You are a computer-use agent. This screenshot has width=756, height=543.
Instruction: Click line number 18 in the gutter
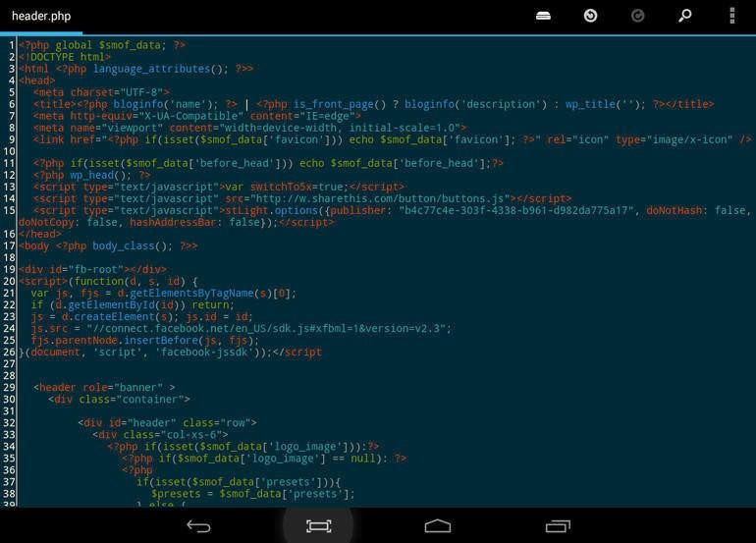[9, 257]
